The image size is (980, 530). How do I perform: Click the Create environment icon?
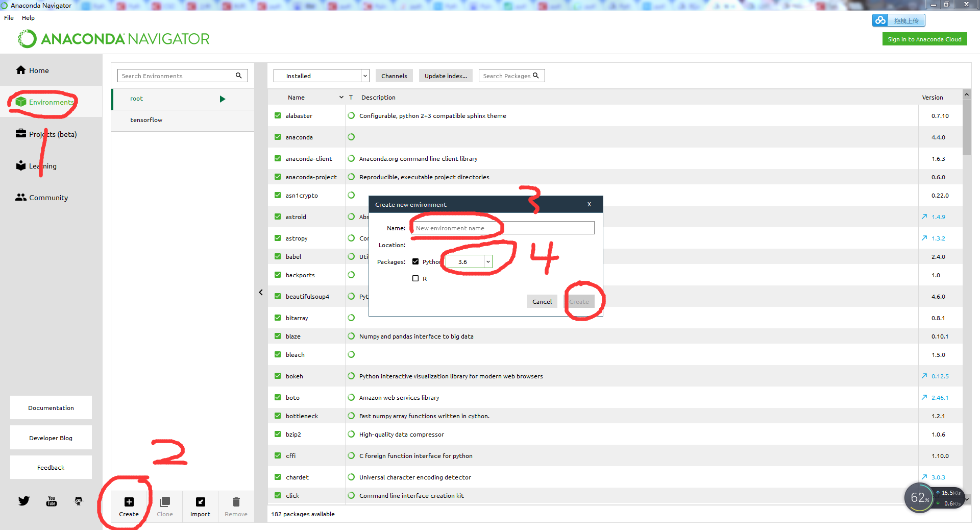coord(129,502)
